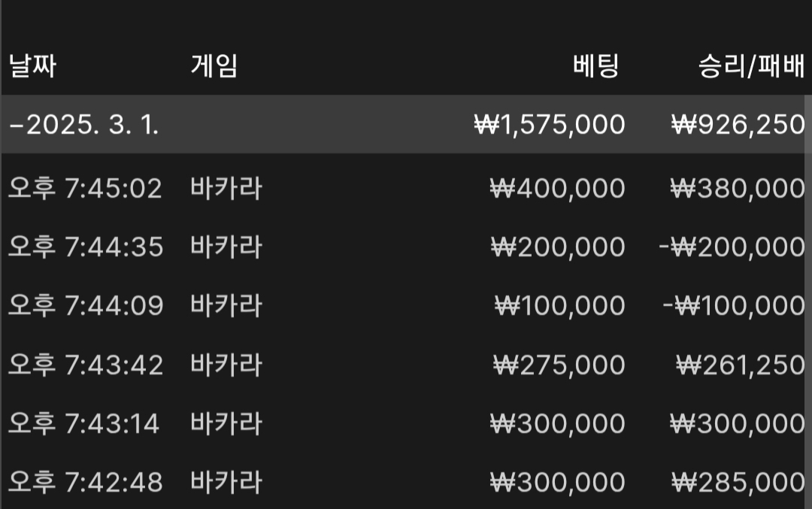
Task: Click the ₩926,250 total win amount
Action: tap(738, 125)
